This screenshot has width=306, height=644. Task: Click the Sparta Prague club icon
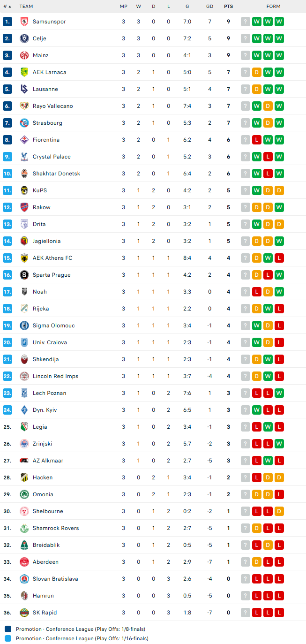24,275
